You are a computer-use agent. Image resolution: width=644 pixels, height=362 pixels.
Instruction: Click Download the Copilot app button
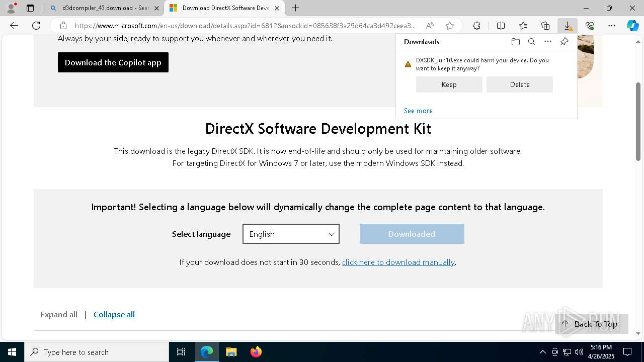point(113,62)
